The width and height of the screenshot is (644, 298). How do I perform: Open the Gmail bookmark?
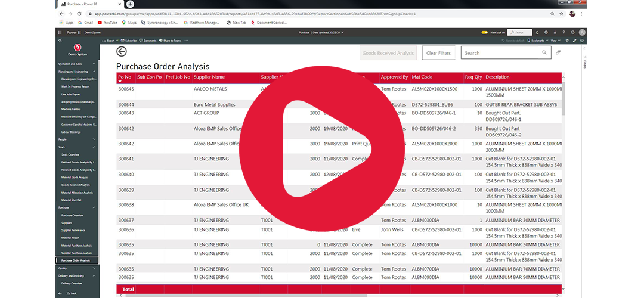85,23
